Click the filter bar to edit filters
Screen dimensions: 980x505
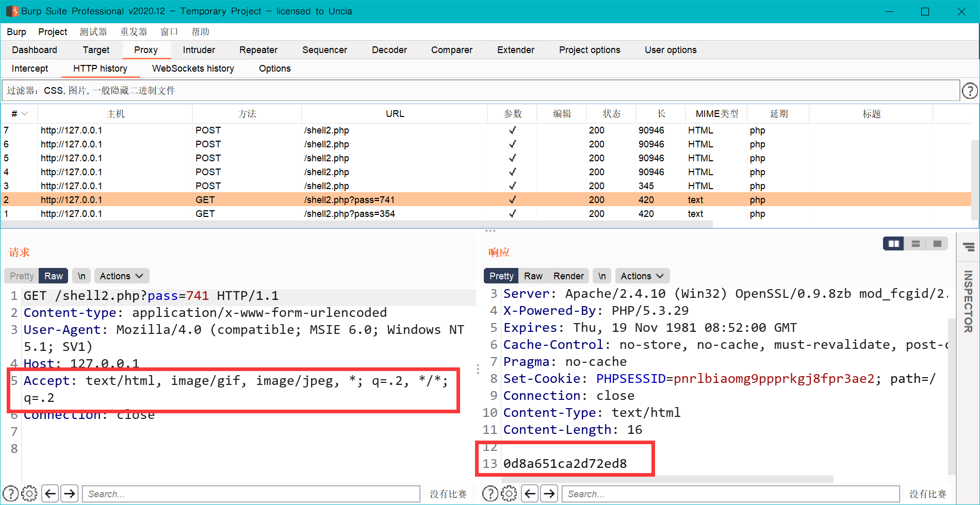point(481,91)
